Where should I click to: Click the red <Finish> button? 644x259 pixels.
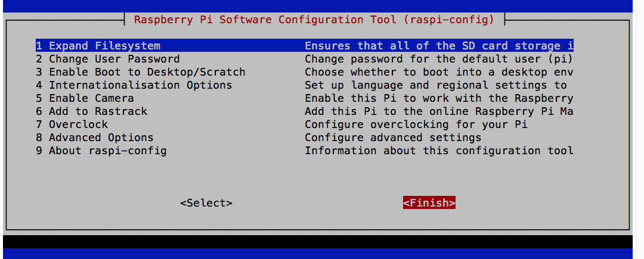pyautogui.click(x=429, y=202)
